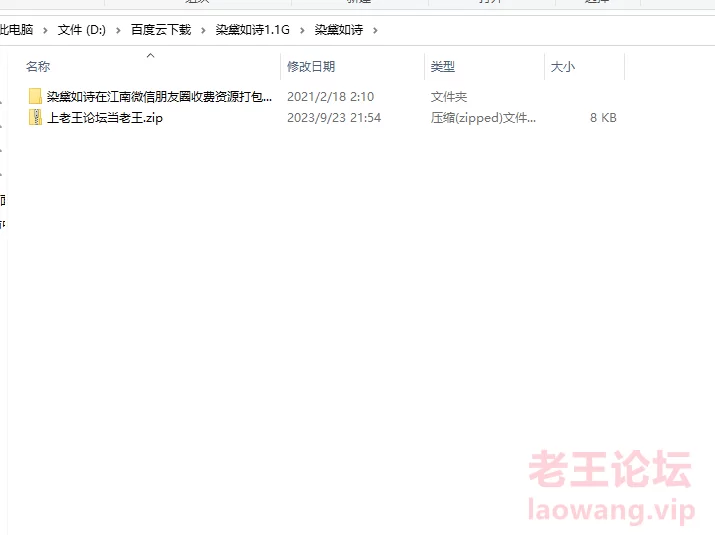
Task: Click sort direction arrow above 名称
Action: (150, 55)
